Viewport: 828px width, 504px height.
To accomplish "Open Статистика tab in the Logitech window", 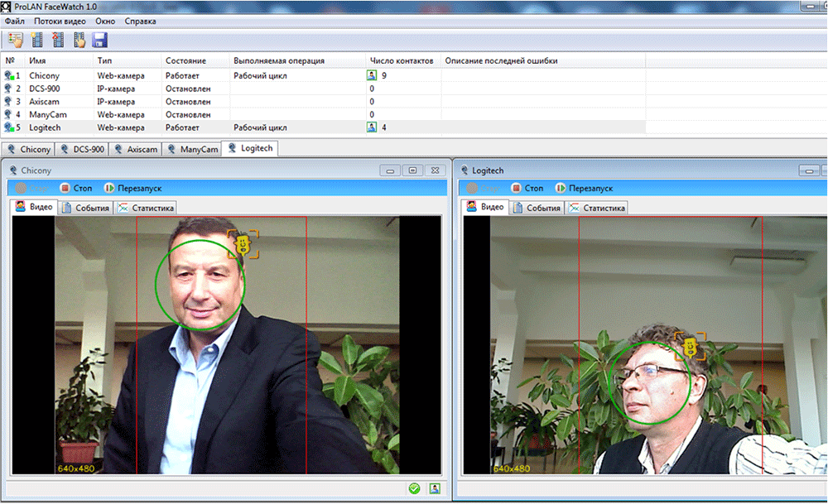I will (597, 207).
